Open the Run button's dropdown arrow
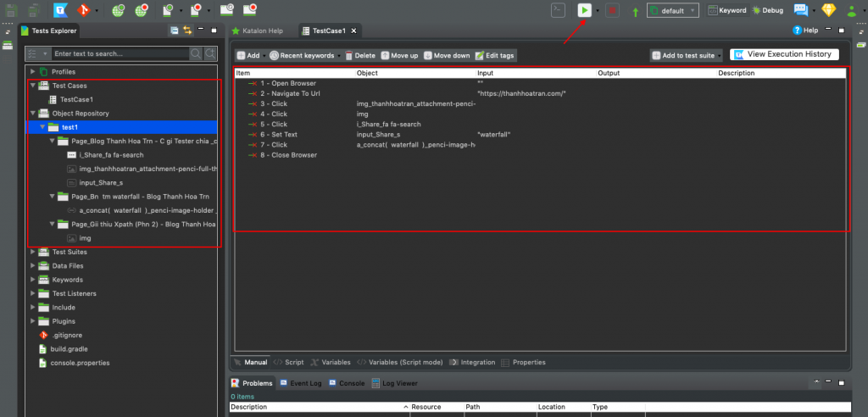 coord(598,10)
